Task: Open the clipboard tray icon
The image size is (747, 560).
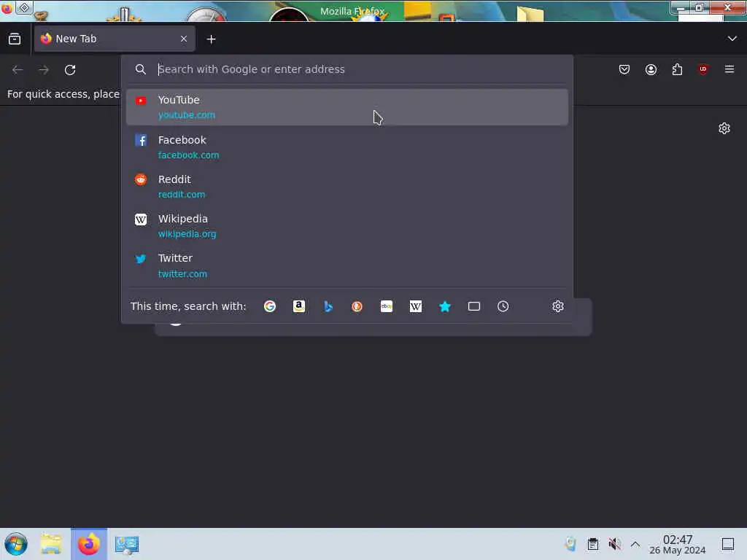Action: pyautogui.click(x=592, y=544)
